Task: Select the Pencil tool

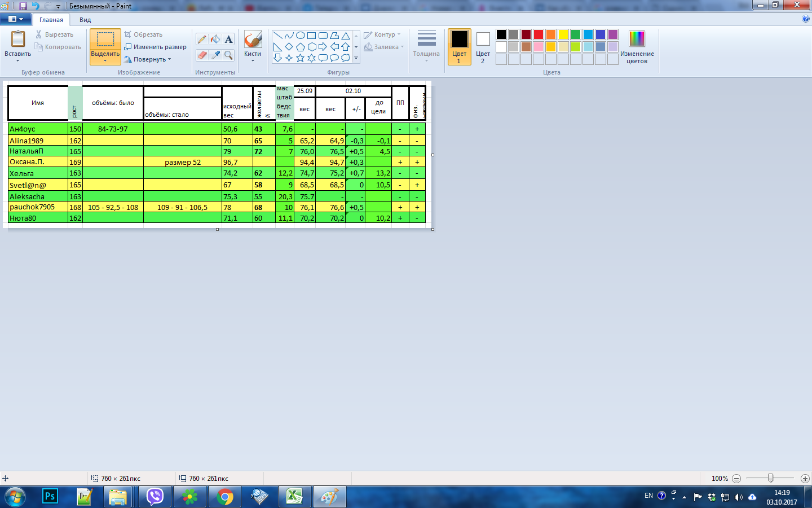Action: [202, 40]
